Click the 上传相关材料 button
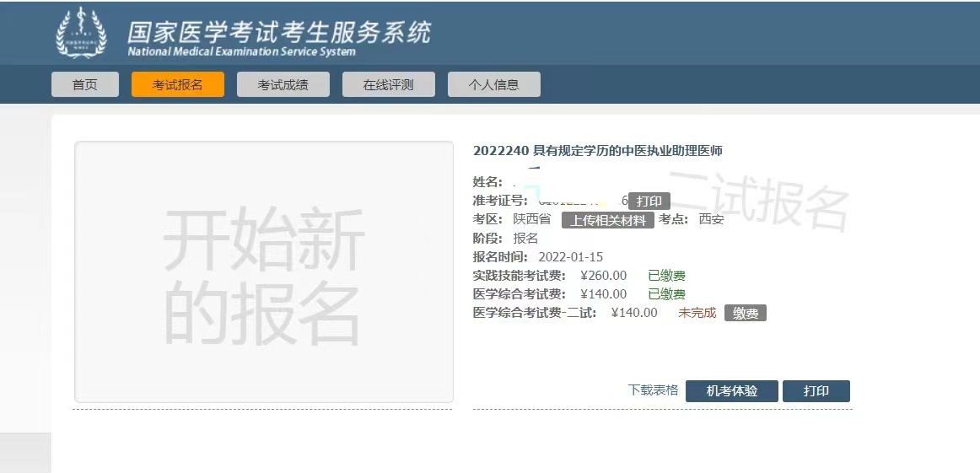 [607, 220]
